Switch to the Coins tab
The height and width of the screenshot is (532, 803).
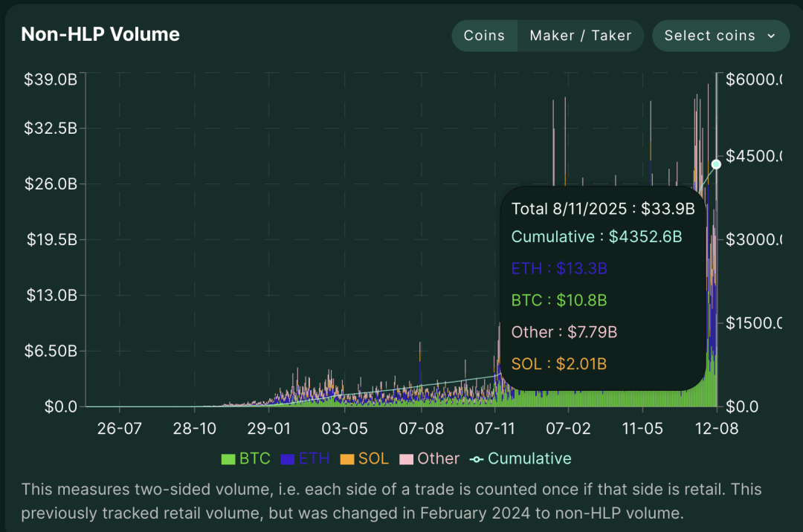(x=484, y=36)
